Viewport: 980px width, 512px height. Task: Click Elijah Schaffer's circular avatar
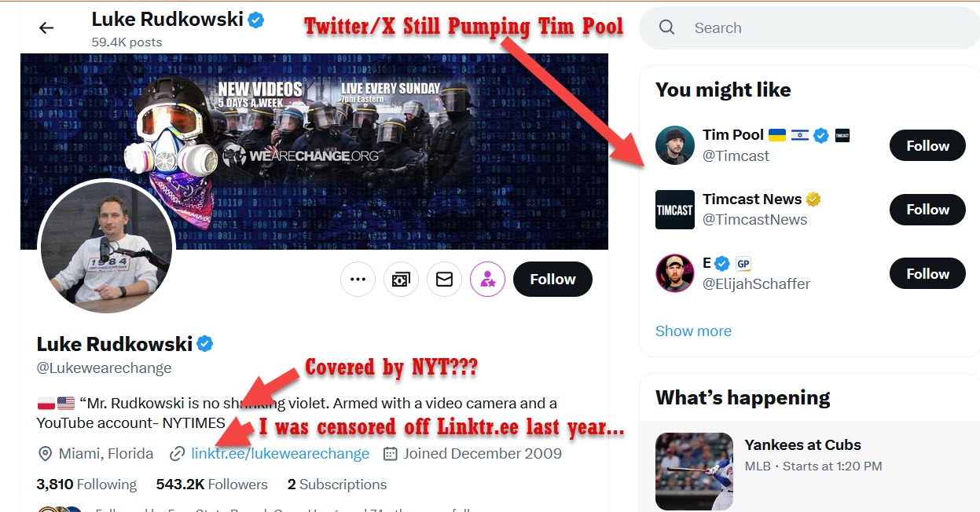675,273
